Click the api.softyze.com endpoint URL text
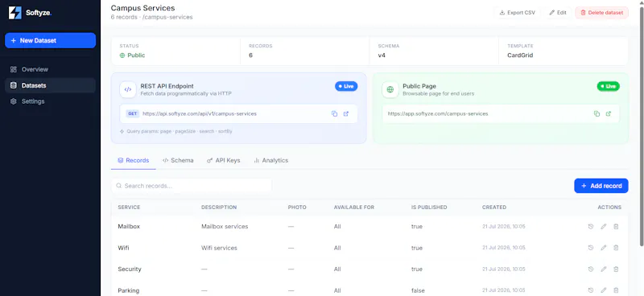The width and height of the screenshot is (644, 296). (200, 113)
